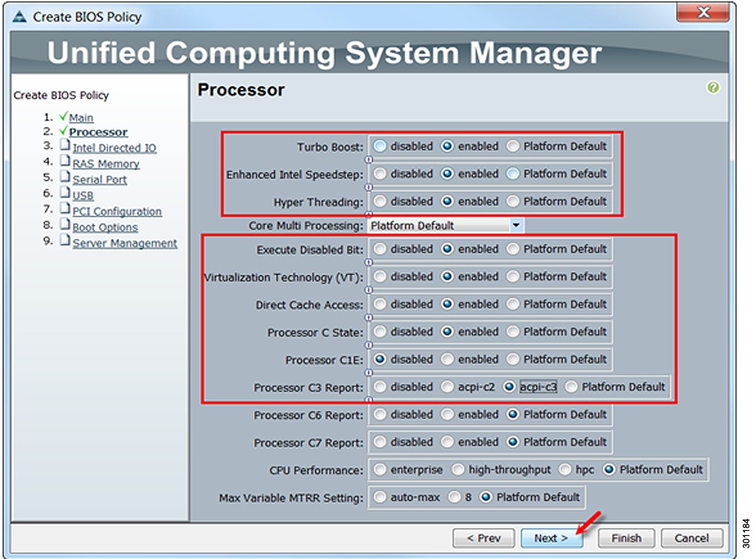Go to the Main step link
This screenshot has height=559, width=756.
(81, 117)
